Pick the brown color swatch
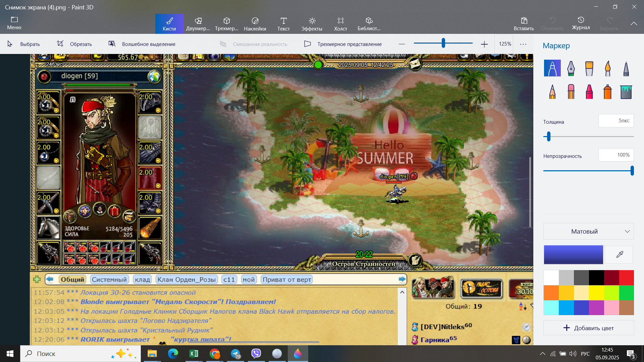 626,308
